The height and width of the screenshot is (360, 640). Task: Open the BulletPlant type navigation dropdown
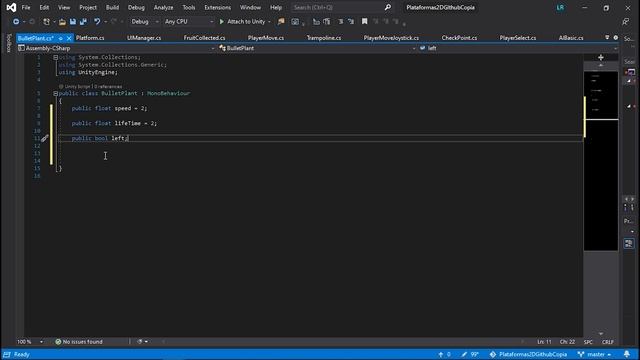(x=317, y=48)
